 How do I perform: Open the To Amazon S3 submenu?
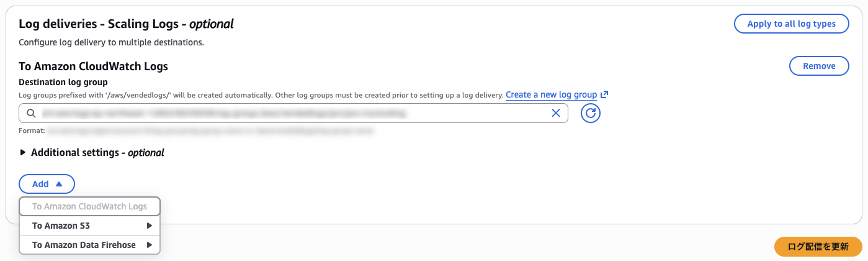90,226
